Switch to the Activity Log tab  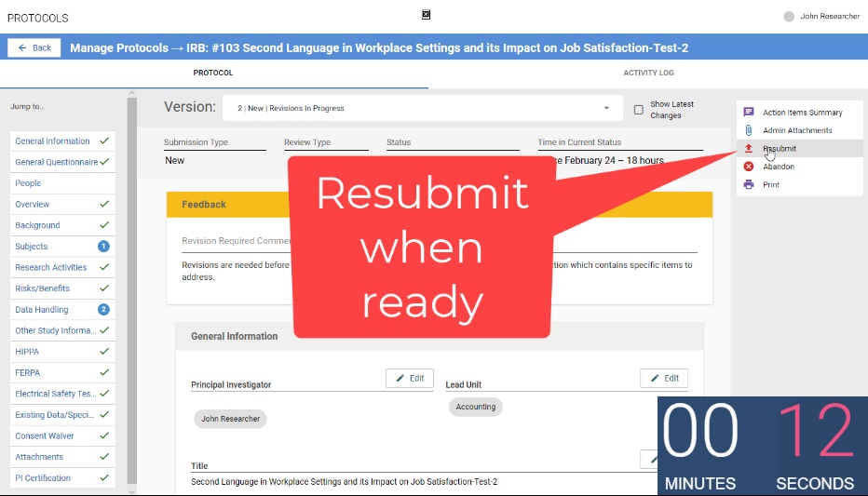click(648, 73)
